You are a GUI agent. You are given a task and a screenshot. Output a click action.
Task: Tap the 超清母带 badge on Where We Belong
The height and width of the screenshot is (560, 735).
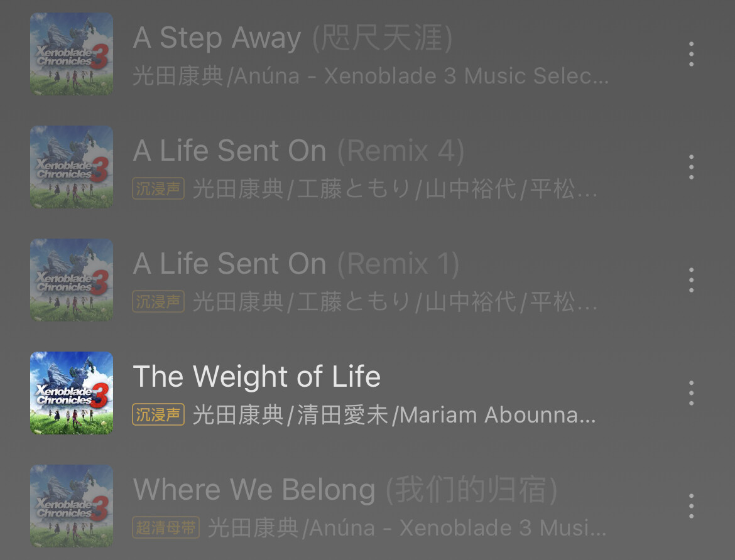coord(166,527)
